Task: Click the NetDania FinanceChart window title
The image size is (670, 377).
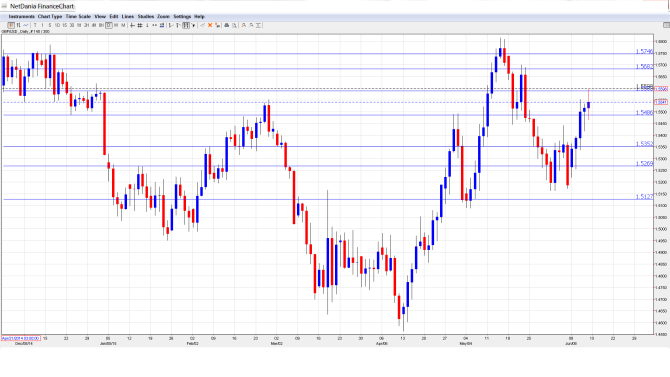Action: pos(42,6)
